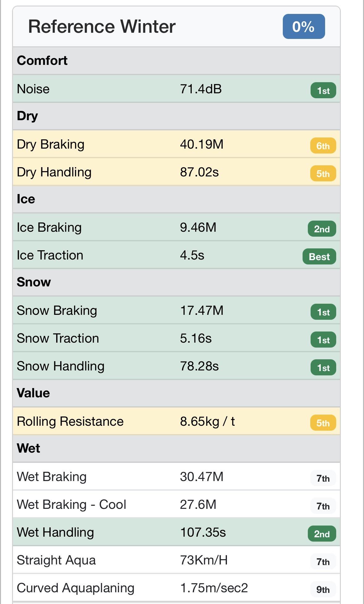Click Dry Braking 6th rank badge

point(323,146)
